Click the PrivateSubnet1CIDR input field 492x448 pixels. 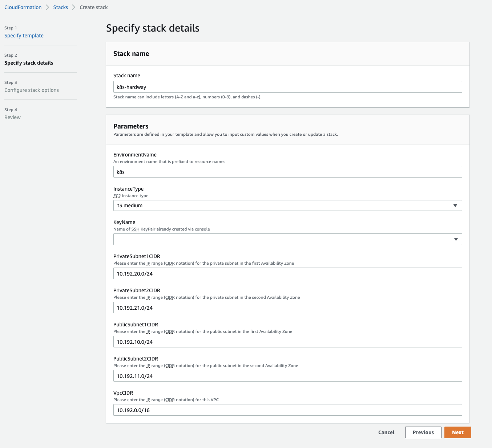(287, 273)
